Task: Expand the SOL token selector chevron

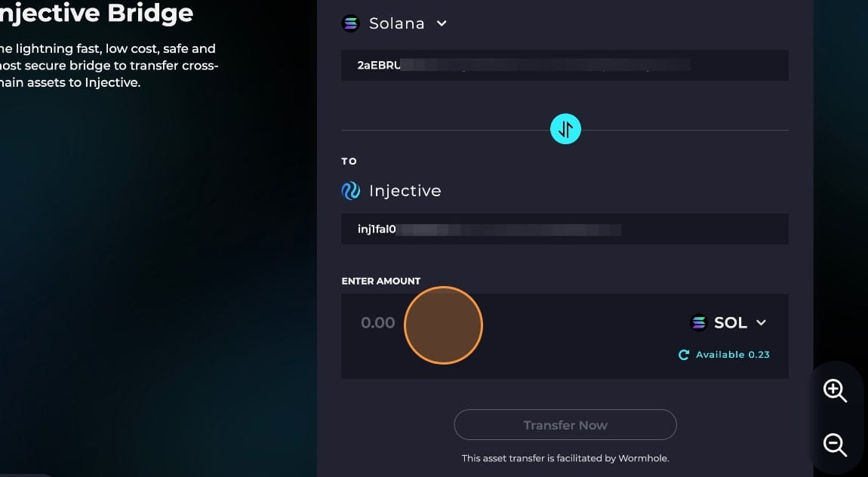Action: pyautogui.click(x=761, y=322)
